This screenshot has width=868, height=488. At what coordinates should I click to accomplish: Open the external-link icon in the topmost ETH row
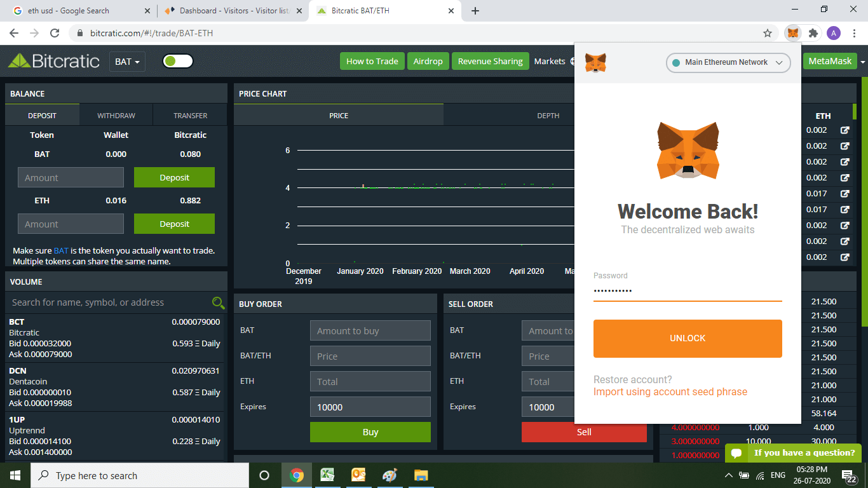[x=845, y=130]
